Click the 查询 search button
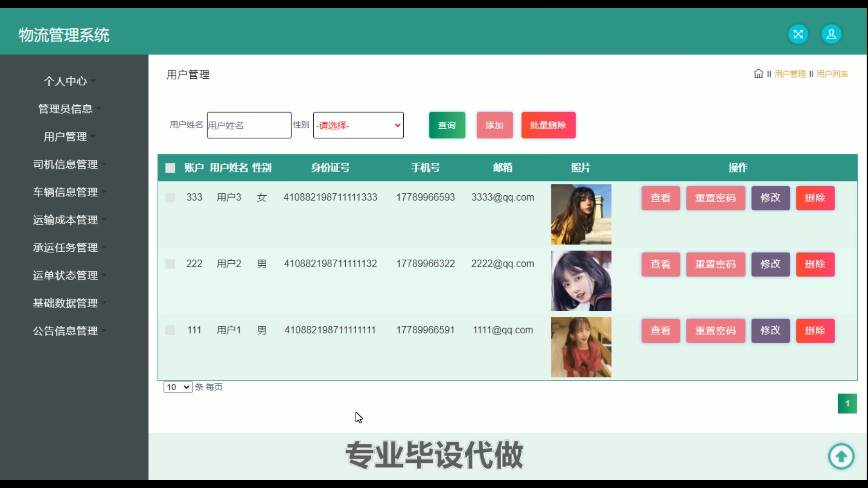This screenshot has width=868, height=488. tap(447, 125)
